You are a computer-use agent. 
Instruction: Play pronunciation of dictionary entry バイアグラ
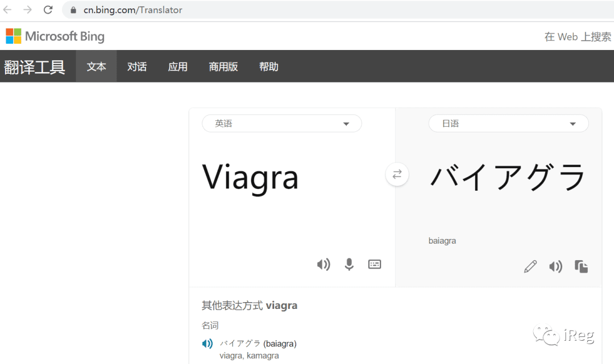pos(208,344)
